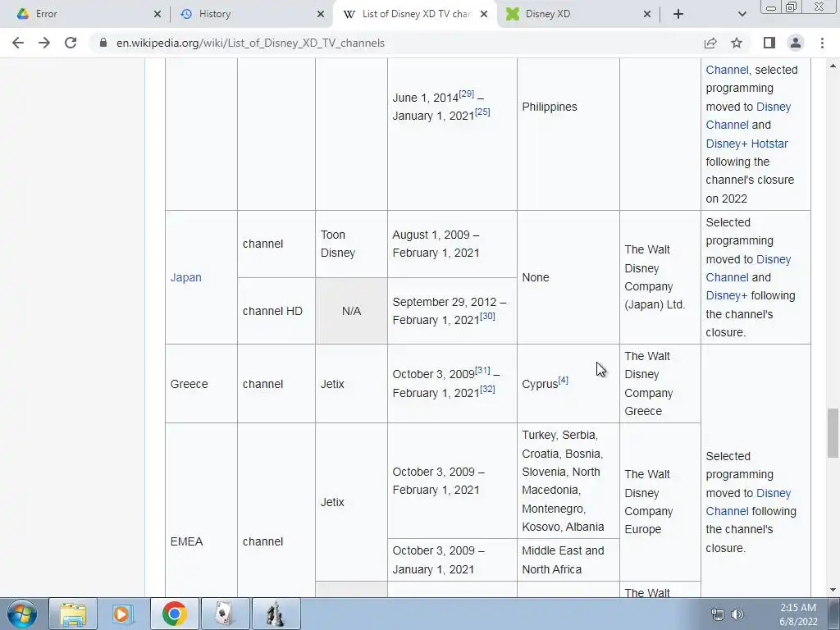
Task: Open Chess game taskbar icon
Action: point(276,614)
